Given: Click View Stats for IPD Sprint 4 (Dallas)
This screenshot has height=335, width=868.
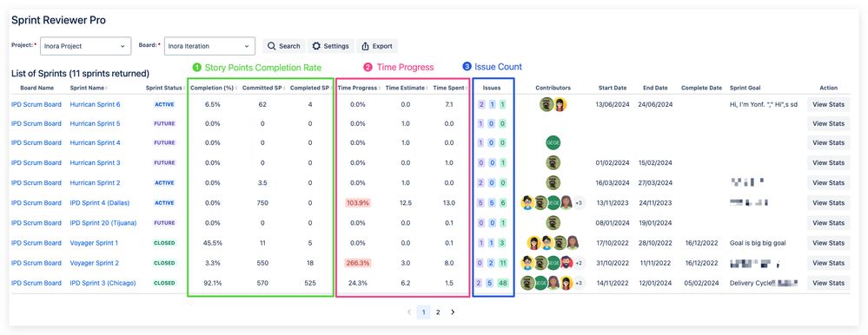Looking at the screenshot, I should (828, 203).
